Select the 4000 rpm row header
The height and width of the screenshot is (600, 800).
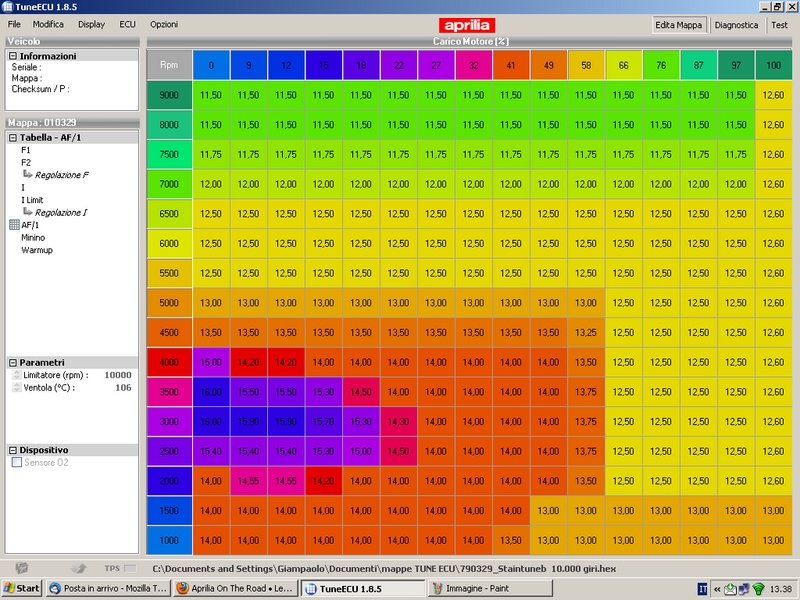coord(169,362)
